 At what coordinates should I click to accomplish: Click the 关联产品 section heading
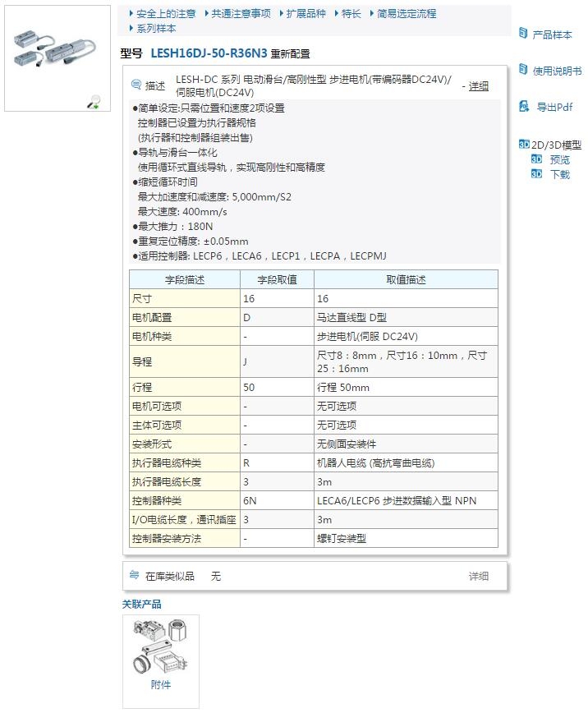tap(141, 604)
